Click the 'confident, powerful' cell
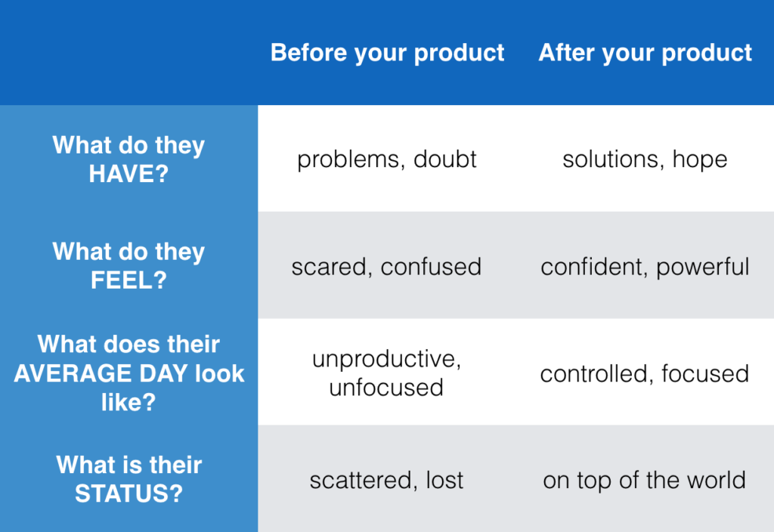774x532 pixels. 646,265
